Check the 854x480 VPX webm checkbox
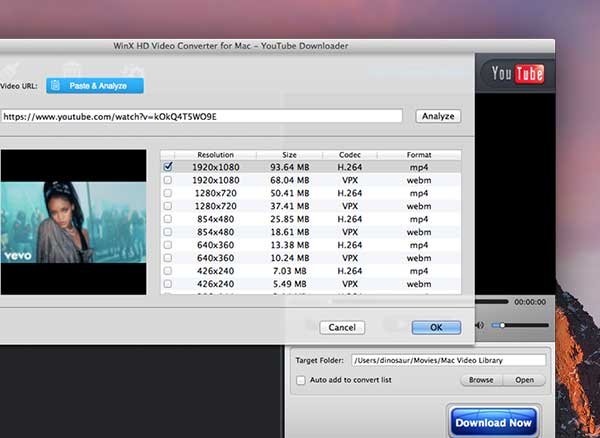 point(168,232)
